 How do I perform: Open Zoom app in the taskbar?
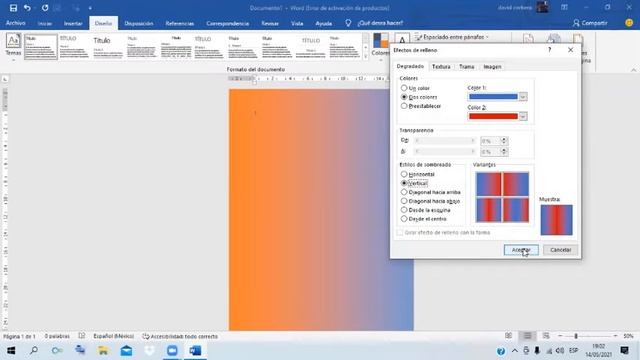pyautogui.click(x=172, y=351)
